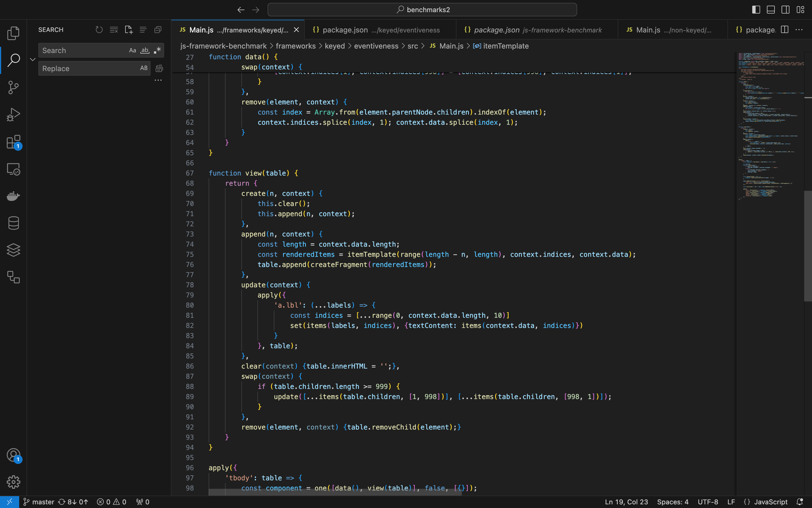Close the Main.js keyed tab
This screenshot has width=812, height=508.
click(x=296, y=30)
